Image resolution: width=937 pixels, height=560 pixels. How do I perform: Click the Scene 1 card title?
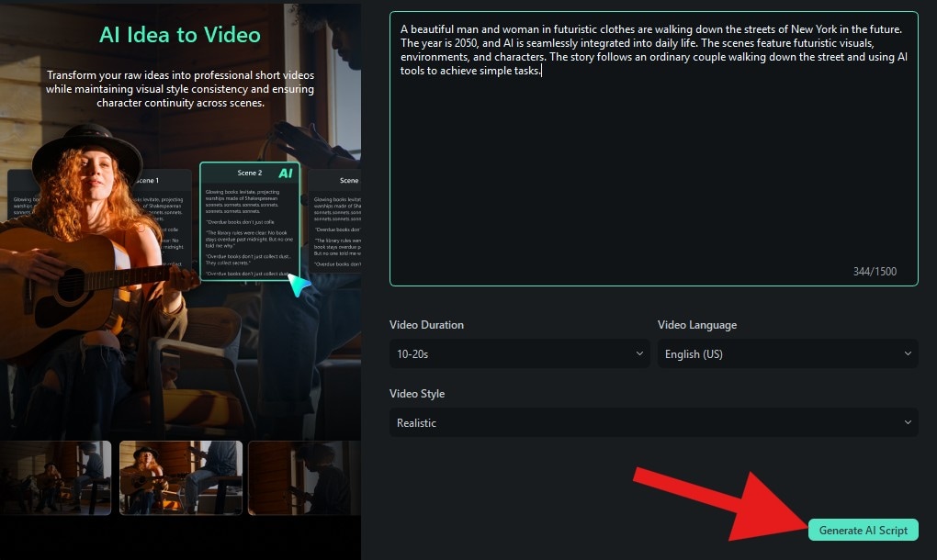147,180
